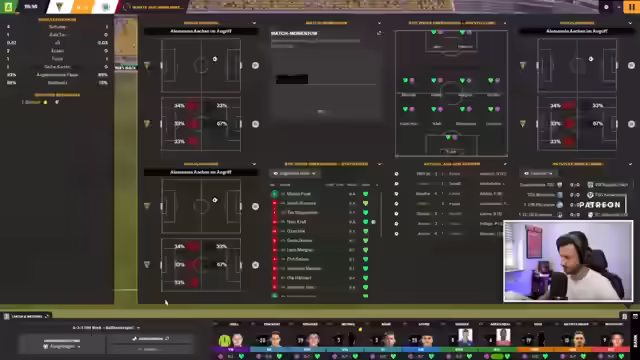Click home badge beside top-left panel's percentage pitch
This screenshot has width=640, height=360.
tap(147, 124)
